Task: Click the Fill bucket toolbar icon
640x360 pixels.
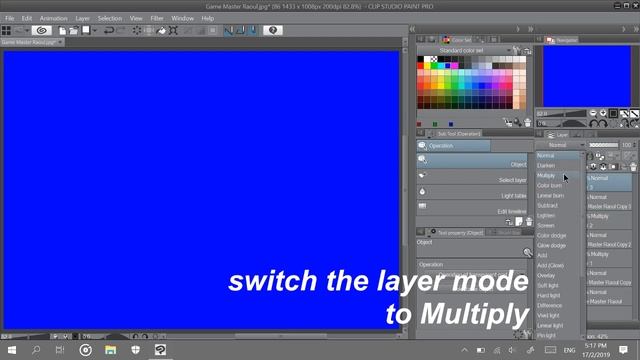Action: tap(162, 30)
